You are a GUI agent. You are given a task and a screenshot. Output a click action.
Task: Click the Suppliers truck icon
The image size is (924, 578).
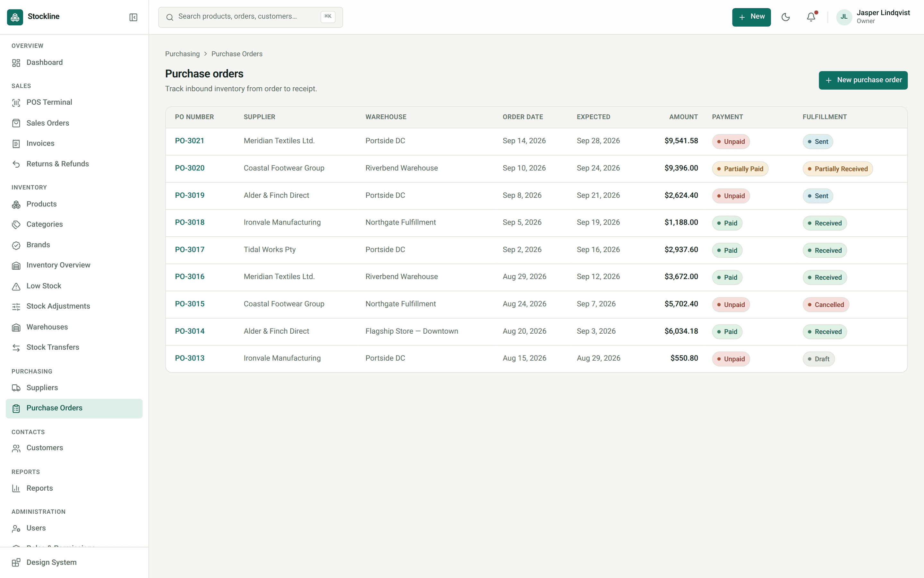click(x=16, y=388)
